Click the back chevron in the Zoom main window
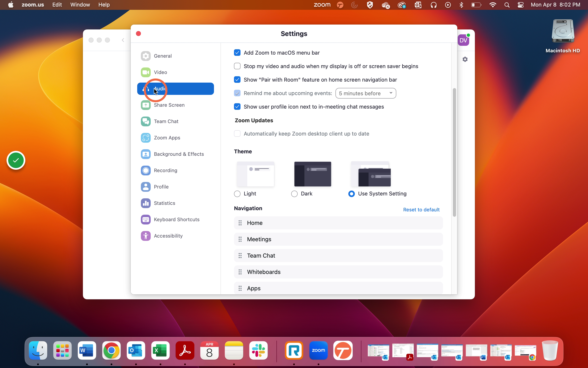The width and height of the screenshot is (588, 368). pyautogui.click(x=123, y=40)
